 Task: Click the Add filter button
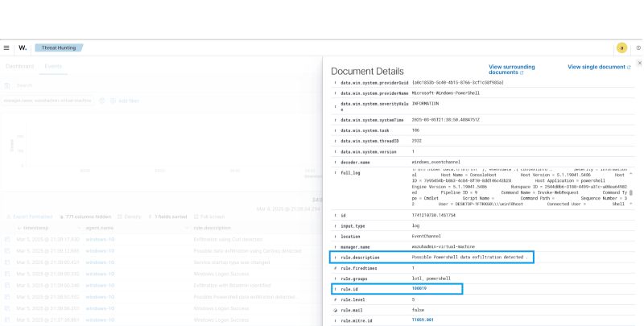pyautogui.click(x=125, y=101)
